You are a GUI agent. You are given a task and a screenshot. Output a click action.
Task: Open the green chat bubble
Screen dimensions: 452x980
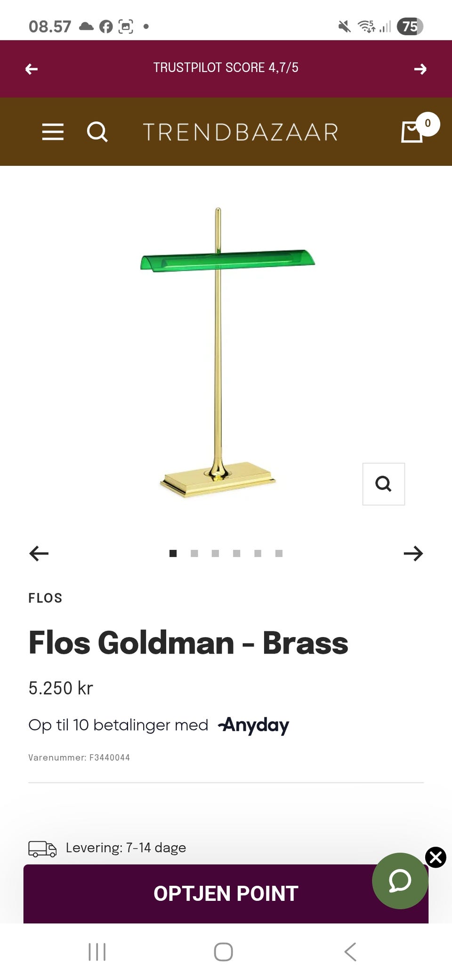[x=400, y=881]
